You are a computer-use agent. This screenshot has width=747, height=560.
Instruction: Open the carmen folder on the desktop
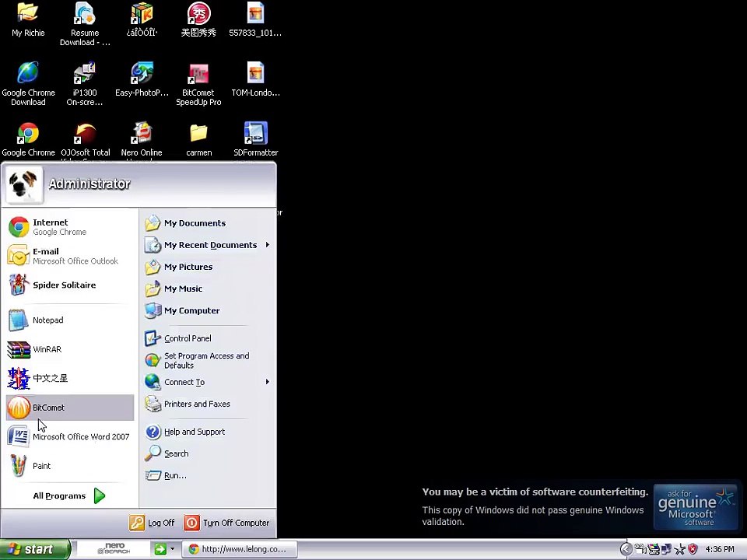pos(198,139)
